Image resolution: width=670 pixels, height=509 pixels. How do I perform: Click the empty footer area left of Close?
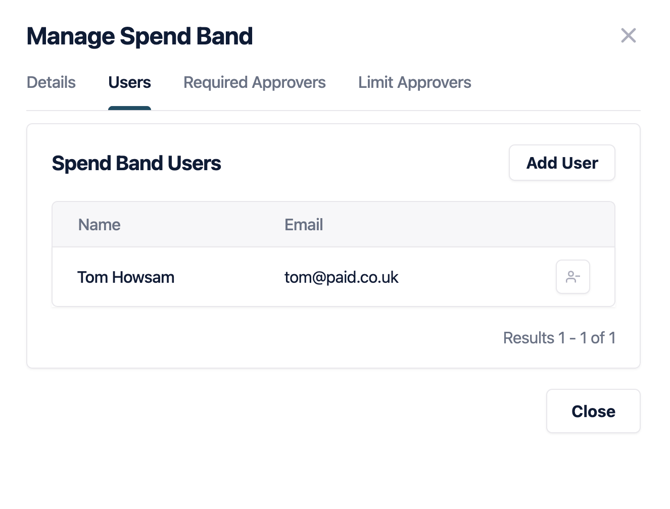pyautogui.click(x=280, y=411)
